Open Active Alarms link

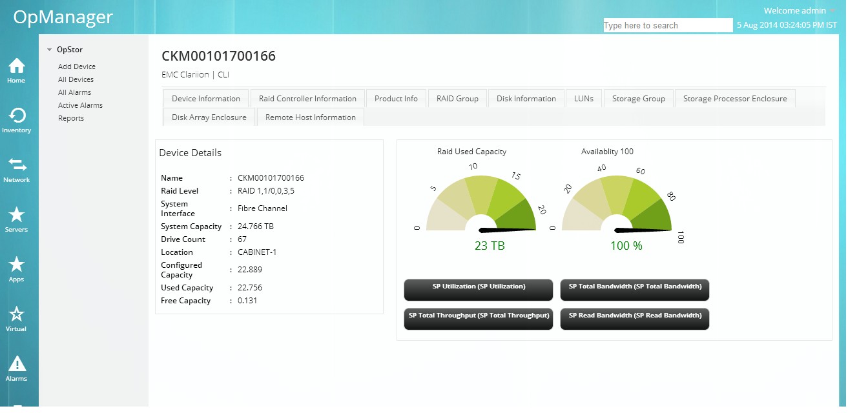80,105
